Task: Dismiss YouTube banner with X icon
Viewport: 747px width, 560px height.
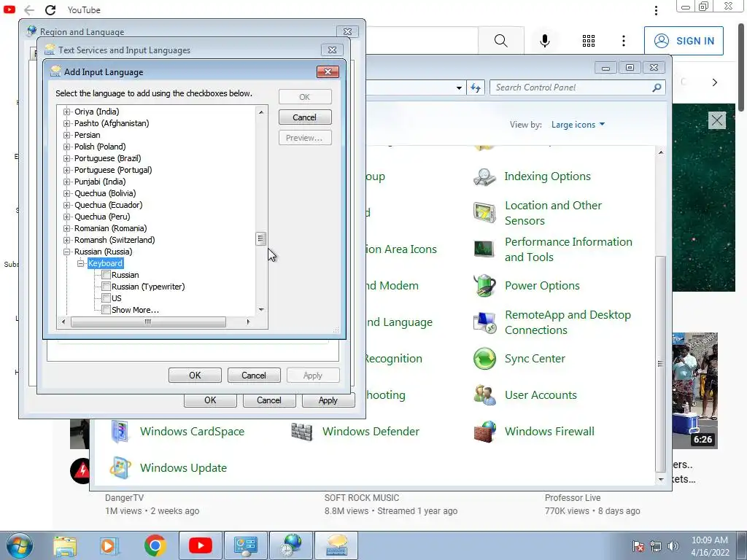Action: pyautogui.click(x=717, y=120)
